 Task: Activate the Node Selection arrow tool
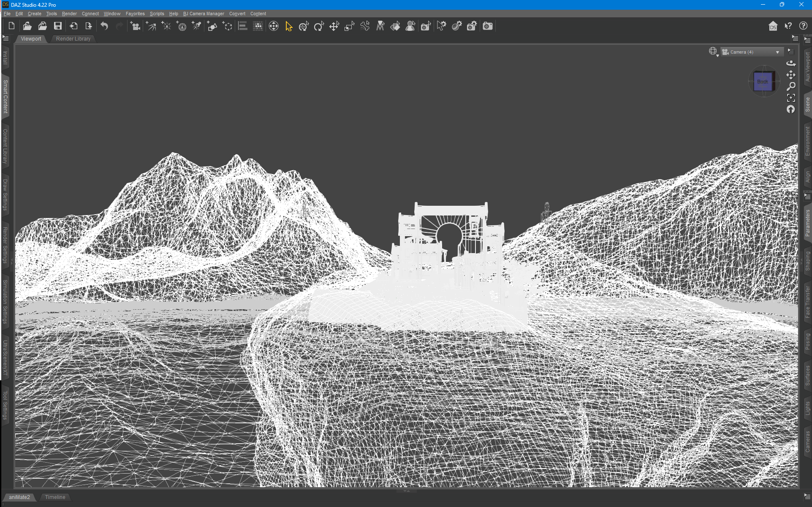[289, 26]
